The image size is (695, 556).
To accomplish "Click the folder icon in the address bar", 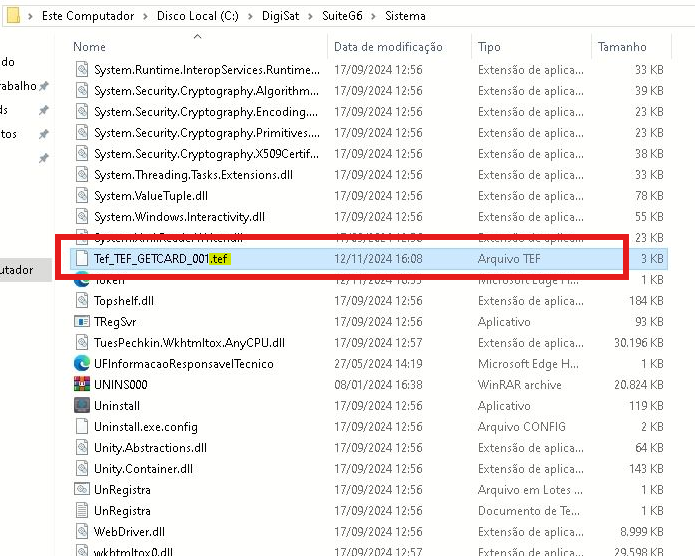I will click(13, 16).
